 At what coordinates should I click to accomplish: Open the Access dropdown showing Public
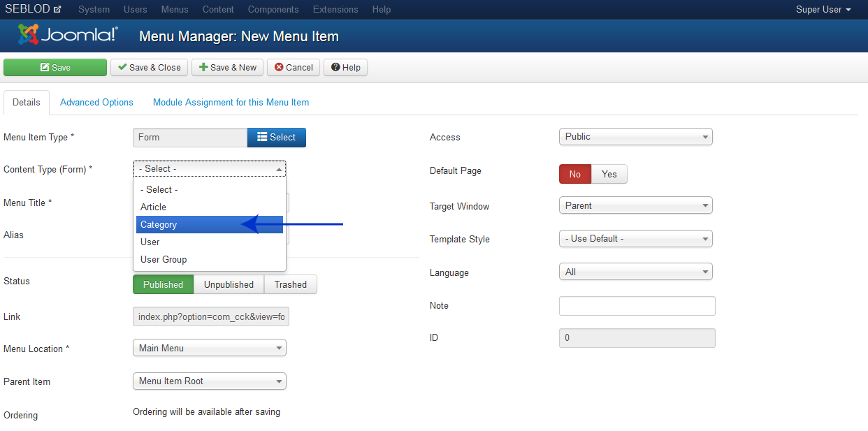[x=635, y=136]
